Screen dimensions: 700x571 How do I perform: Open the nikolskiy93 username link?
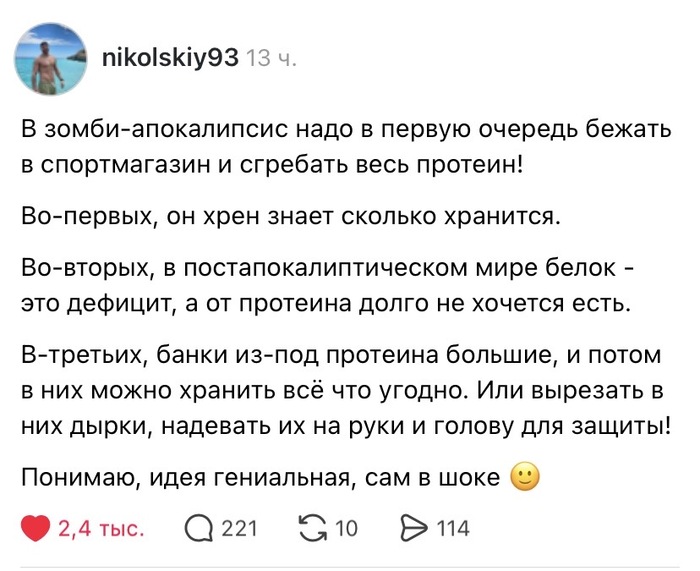(171, 57)
